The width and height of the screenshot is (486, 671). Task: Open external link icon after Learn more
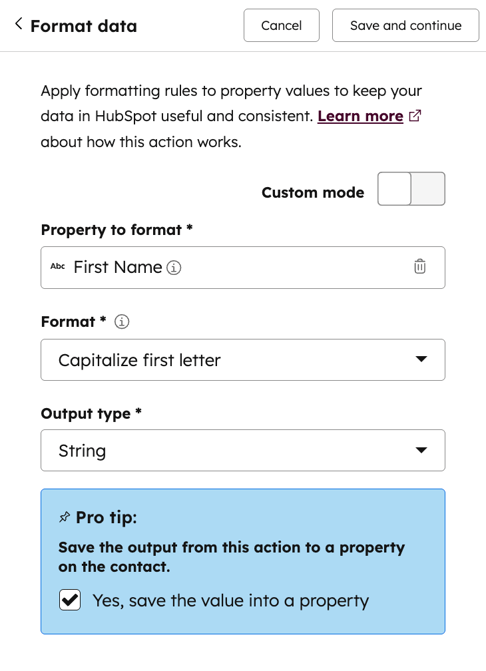[x=415, y=116]
